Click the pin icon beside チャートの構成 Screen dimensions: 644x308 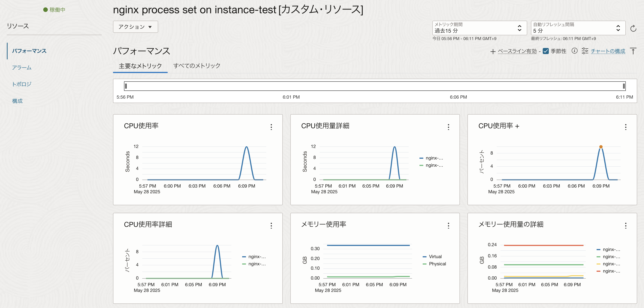coord(633,51)
